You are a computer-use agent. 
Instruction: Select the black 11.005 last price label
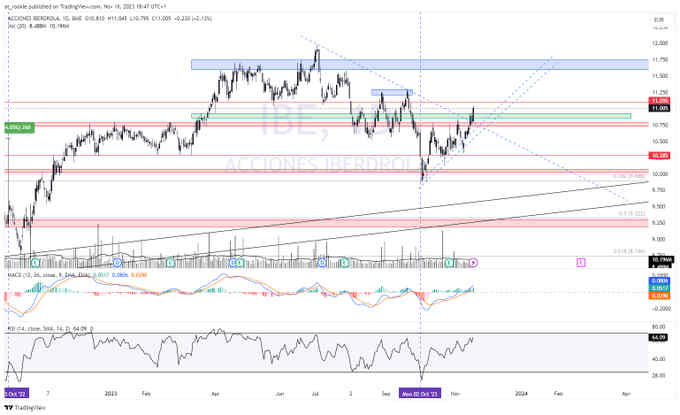[659, 108]
